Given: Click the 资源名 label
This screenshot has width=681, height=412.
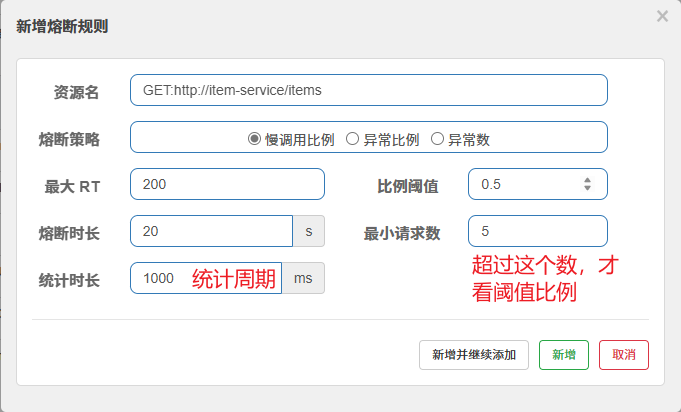Looking at the screenshot, I should tap(76, 91).
